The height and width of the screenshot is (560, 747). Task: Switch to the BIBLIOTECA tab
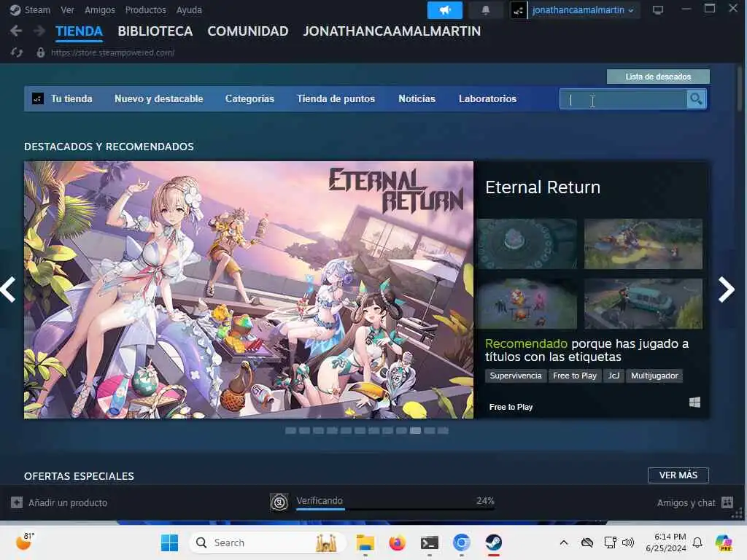pos(155,31)
